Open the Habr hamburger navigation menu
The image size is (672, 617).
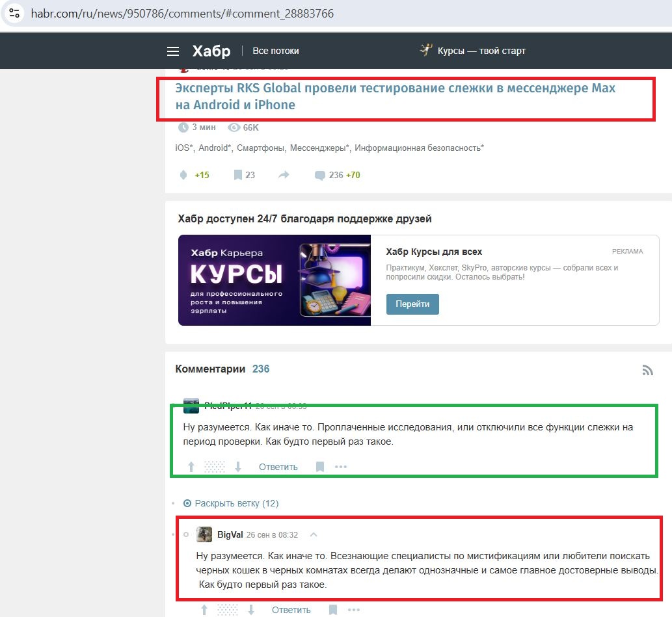point(172,51)
